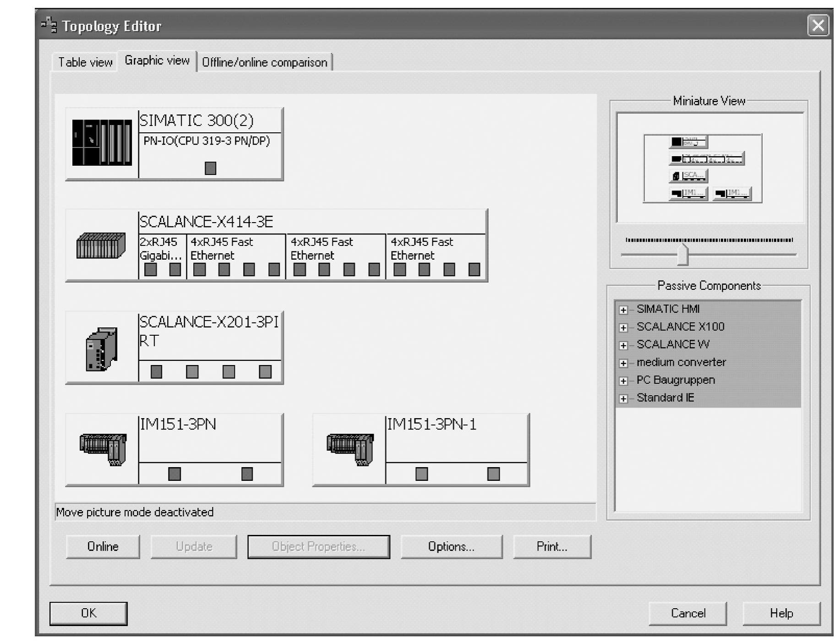Select second port of IM151-3PN

pos(247,474)
